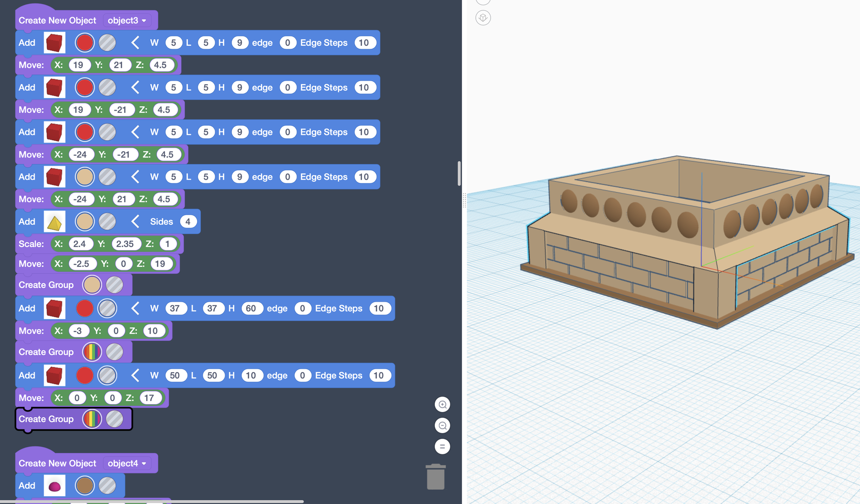Viewport: 860px width, 504px height.
Task: Click the first Create Group block after the pyramid
Action: 46,284
